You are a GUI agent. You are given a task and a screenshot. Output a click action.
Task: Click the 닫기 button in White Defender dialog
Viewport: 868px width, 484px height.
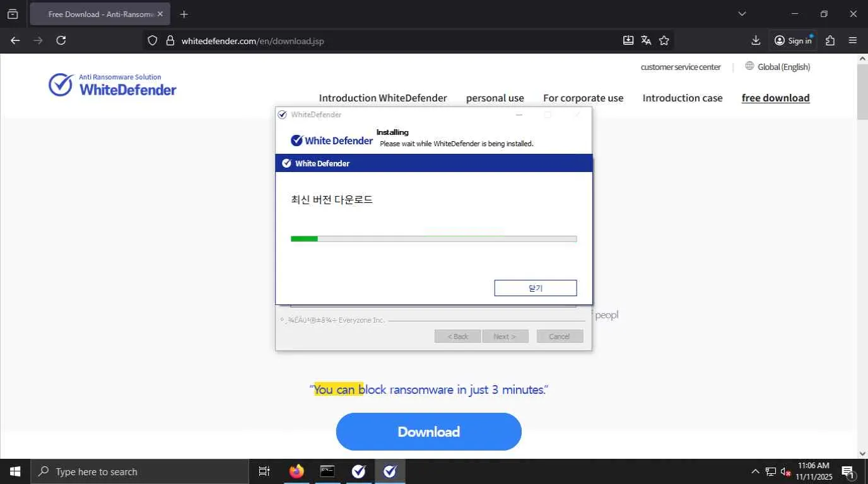536,288
